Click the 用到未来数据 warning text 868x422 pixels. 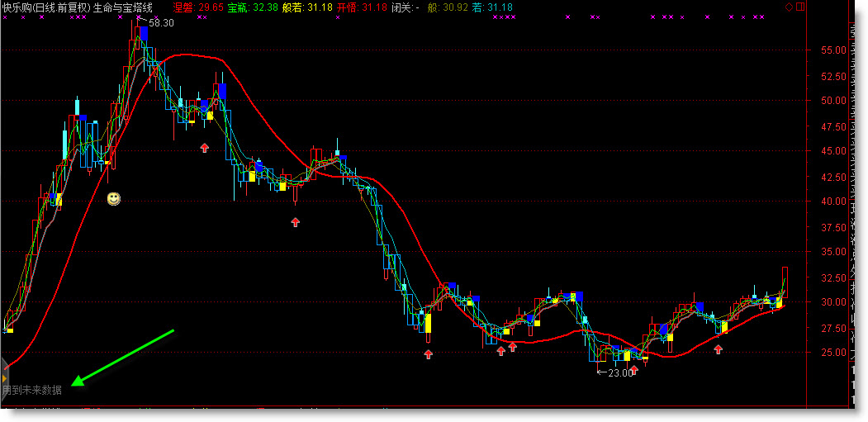pyautogui.click(x=32, y=390)
